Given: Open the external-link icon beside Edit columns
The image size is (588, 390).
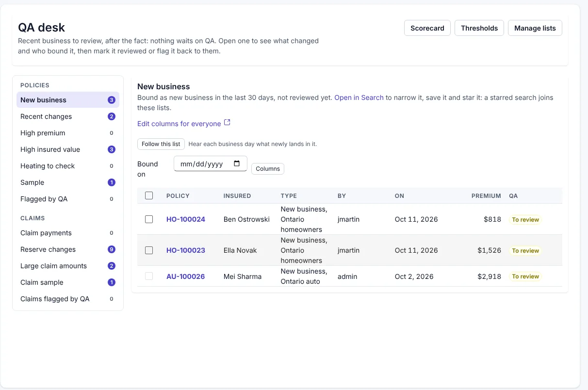Looking at the screenshot, I should pyautogui.click(x=227, y=123).
